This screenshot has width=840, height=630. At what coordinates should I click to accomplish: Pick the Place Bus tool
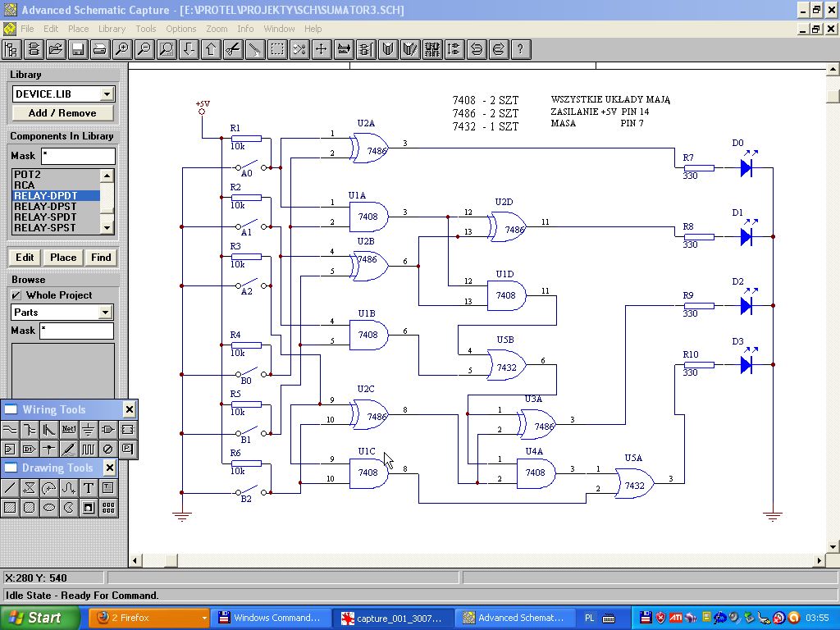point(30,430)
